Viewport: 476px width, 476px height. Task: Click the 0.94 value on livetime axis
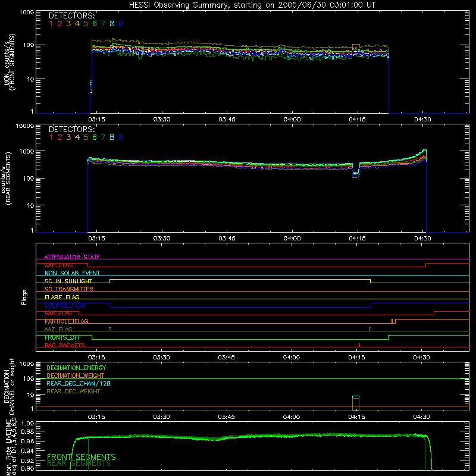[x=27, y=450]
